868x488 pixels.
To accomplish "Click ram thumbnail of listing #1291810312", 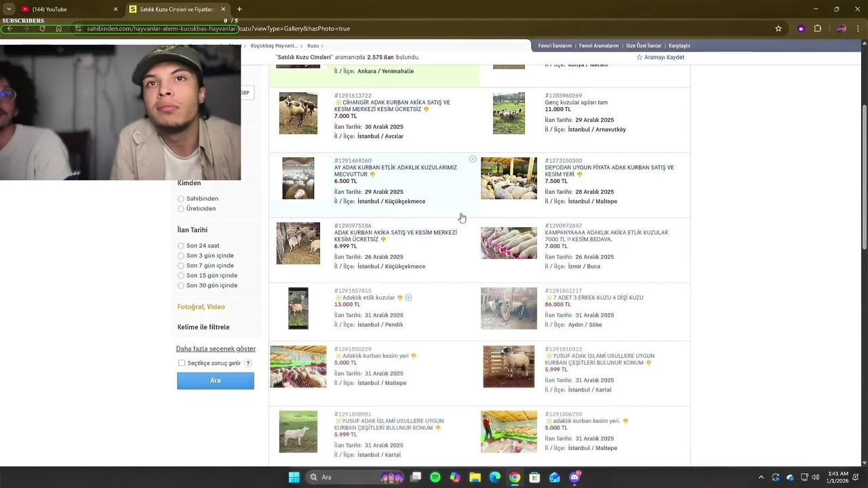I will (509, 367).
